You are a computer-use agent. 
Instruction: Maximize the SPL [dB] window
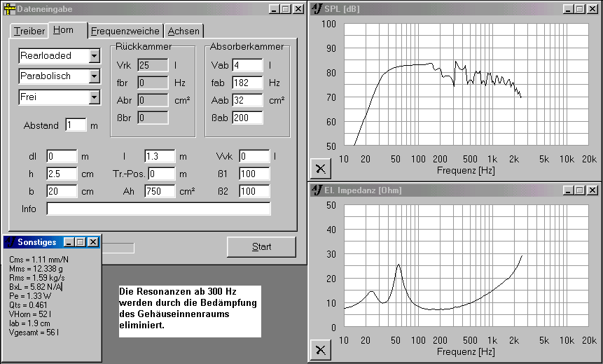tap(579, 9)
